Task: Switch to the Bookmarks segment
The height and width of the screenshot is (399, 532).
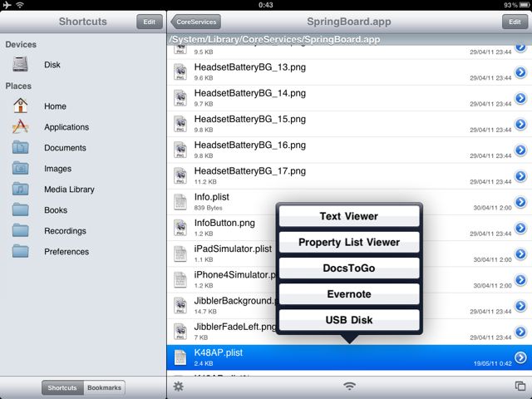Action: [104, 387]
